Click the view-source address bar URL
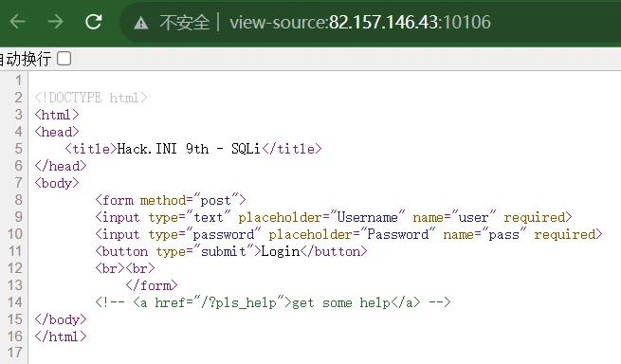 360,22
